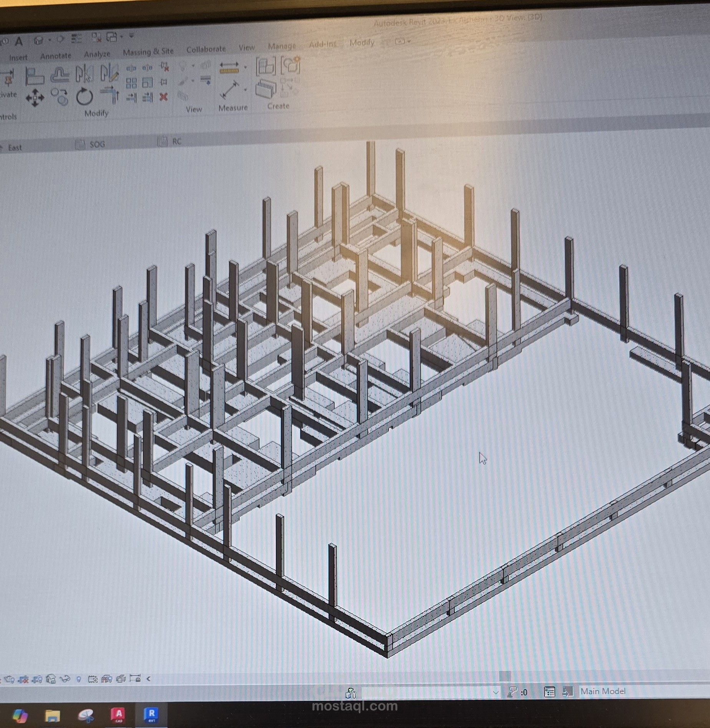Click the Create Parts icon
Image resolution: width=710 pixels, height=728 pixels.
(x=266, y=90)
